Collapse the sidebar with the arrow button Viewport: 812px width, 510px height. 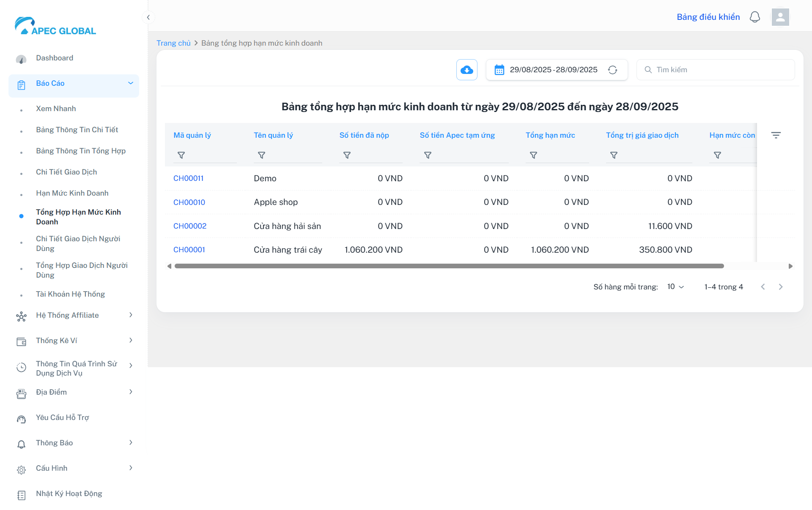click(x=148, y=17)
